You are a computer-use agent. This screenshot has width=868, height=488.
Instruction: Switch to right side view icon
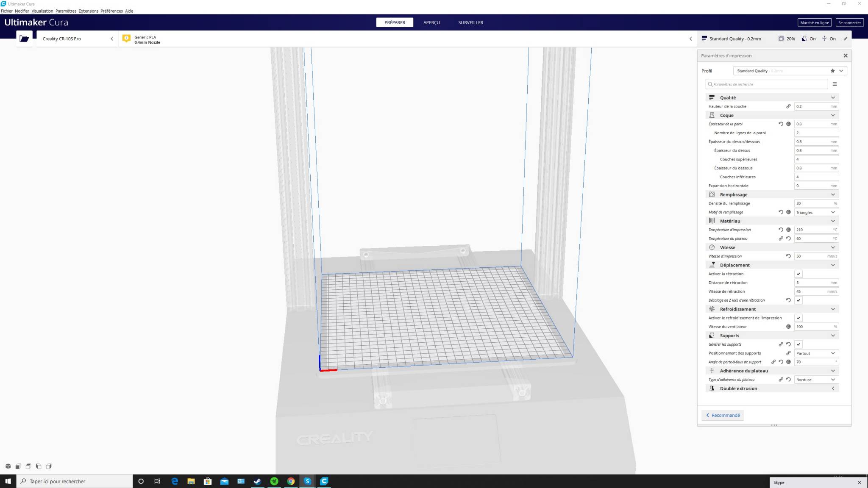tap(49, 466)
